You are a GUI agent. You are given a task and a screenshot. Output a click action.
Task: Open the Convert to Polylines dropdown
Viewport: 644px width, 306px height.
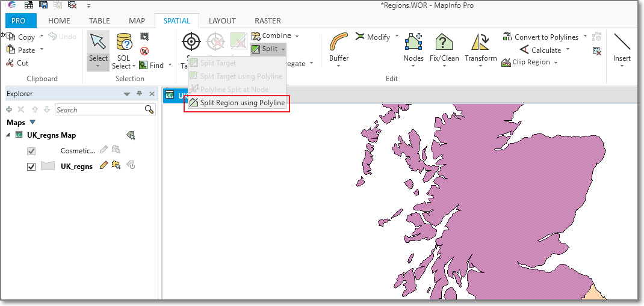585,37
